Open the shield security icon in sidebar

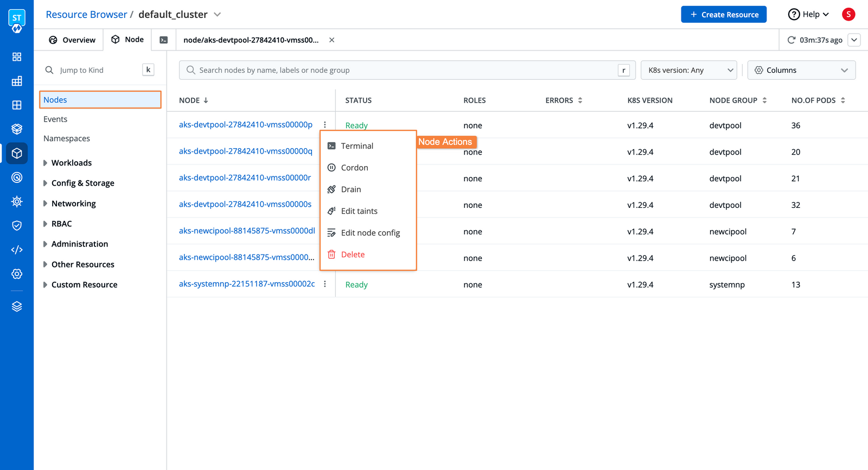pyautogui.click(x=17, y=226)
